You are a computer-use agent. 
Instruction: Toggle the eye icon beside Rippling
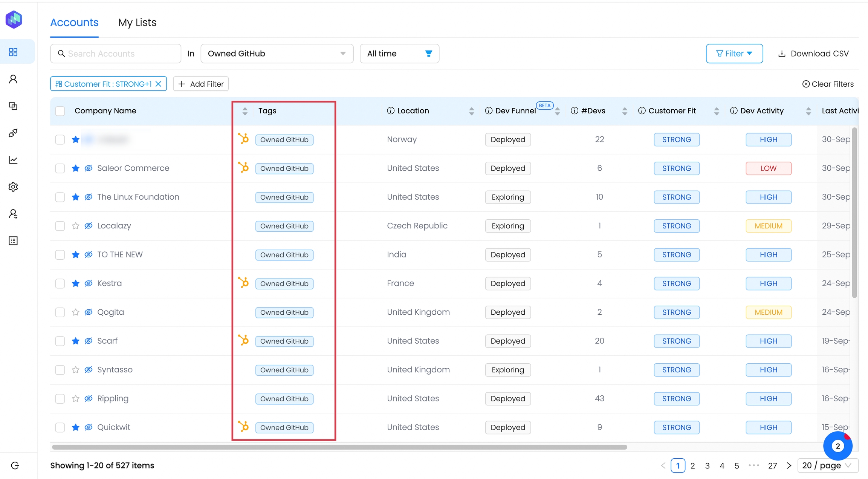89,398
